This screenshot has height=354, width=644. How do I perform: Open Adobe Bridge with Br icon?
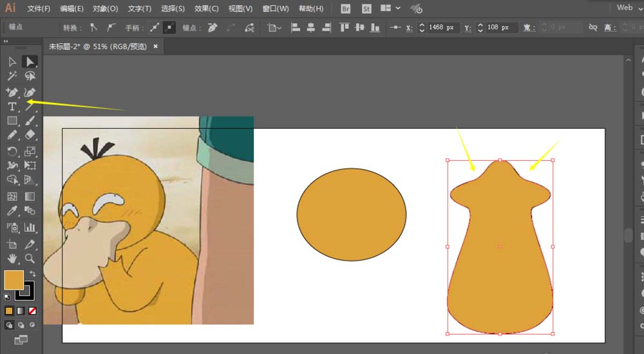click(x=346, y=8)
